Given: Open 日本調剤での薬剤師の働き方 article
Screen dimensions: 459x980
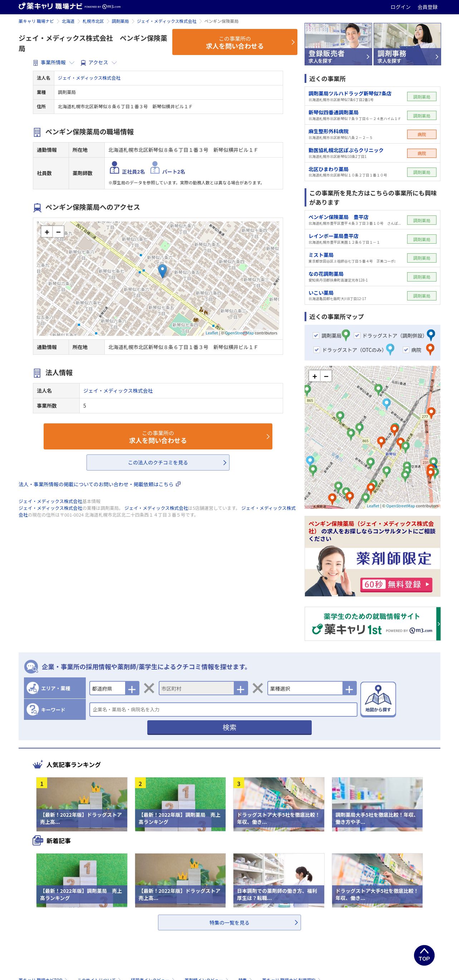Looking at the screenshot, I should pyautogui.click(x=278, y=880).
